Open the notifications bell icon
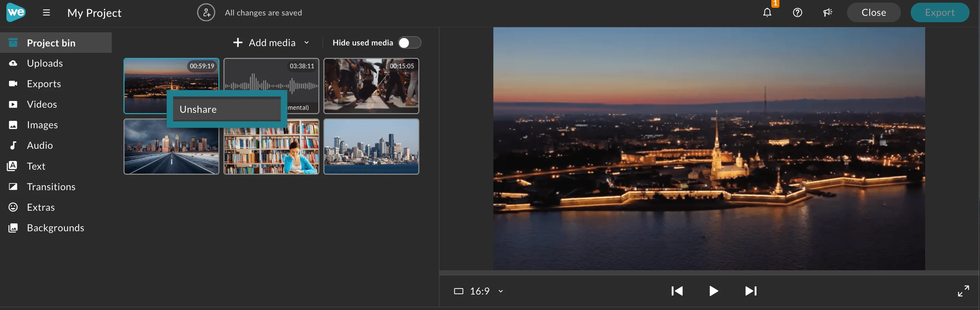The height and width of the screenshot is (310, 980). tap(767, 12)
